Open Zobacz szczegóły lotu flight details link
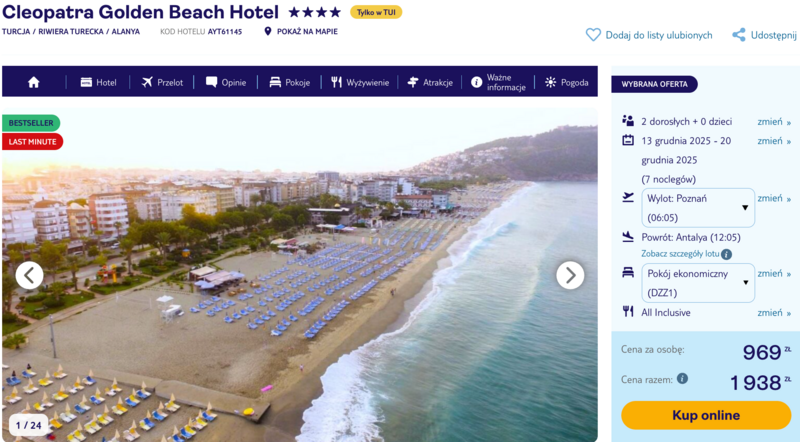800x442 pixels. pyautogui.click(x=680, y=254)
